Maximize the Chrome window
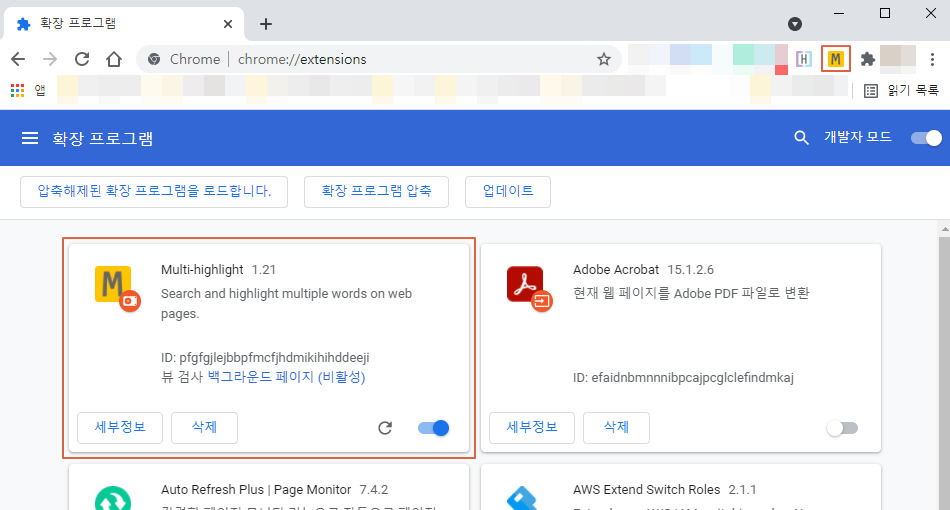 click(885, 13)
